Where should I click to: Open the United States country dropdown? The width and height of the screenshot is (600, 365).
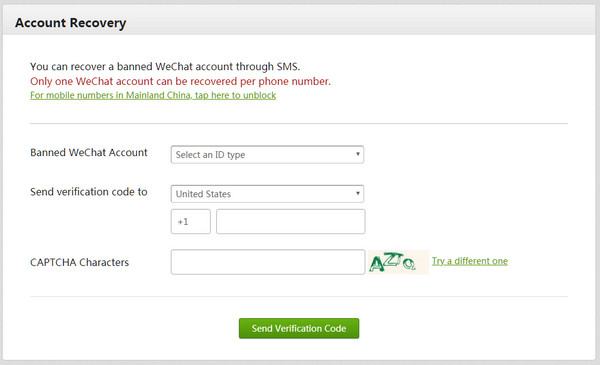[x=267, y=194]
